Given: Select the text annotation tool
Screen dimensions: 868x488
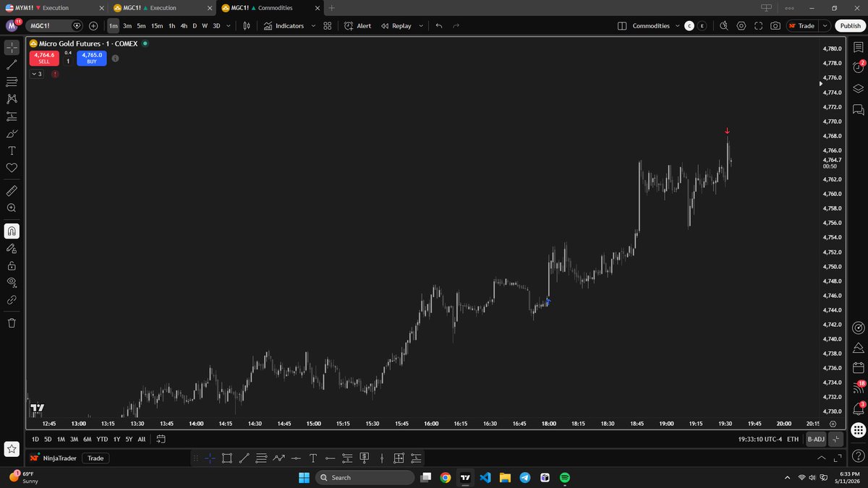Looking at the screenshot, I should tap(12, 150).
